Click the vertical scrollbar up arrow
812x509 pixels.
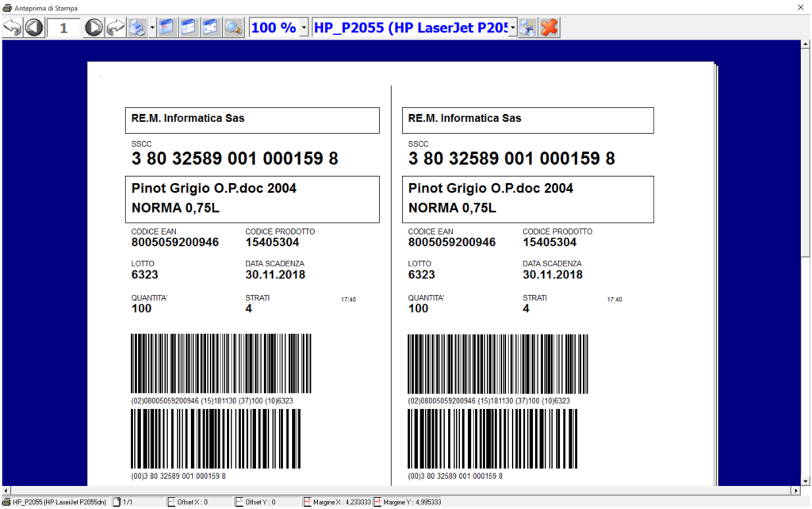[806, 44]
